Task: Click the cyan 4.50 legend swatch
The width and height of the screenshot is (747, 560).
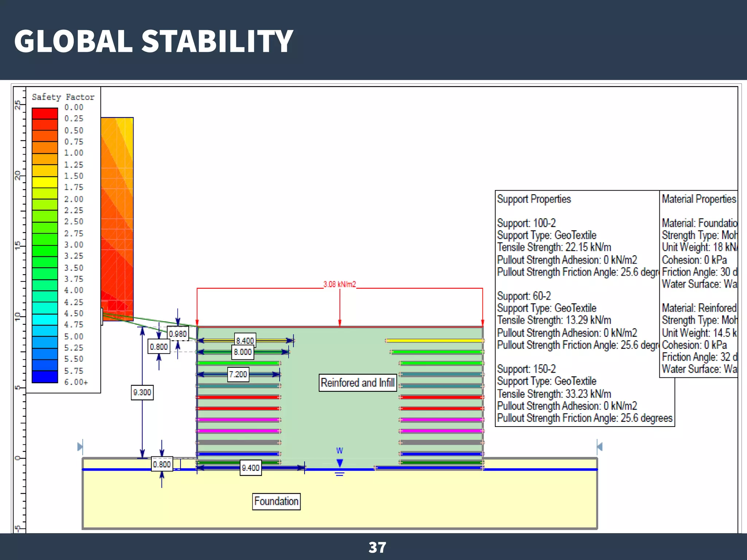Action: tap(45, 319)
